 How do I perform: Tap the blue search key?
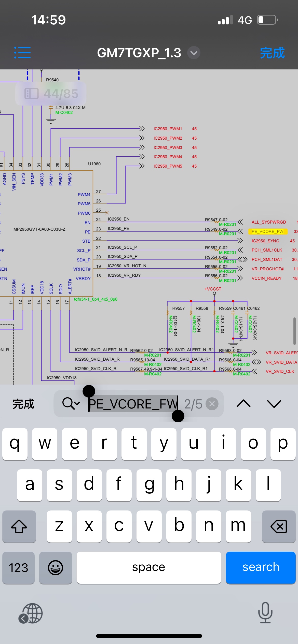coord(261,567)
